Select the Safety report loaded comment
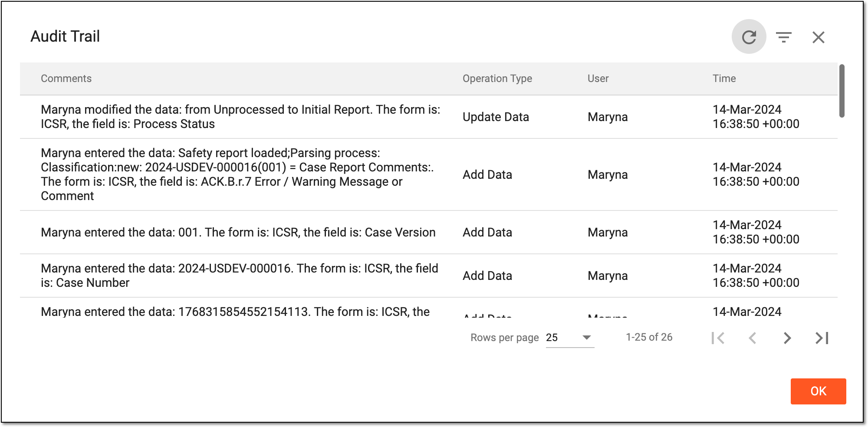This screenshot has height=427, width=868. pos(237,174)
